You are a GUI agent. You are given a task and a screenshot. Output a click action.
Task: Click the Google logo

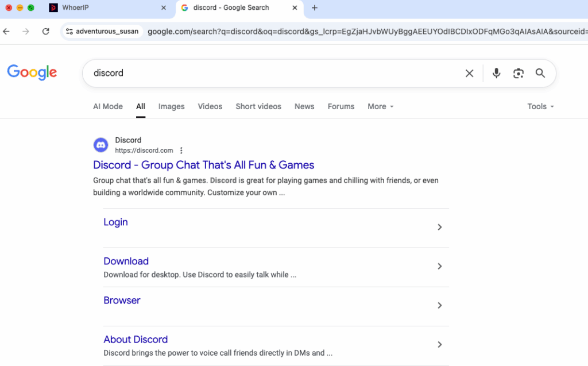point(32,72)
